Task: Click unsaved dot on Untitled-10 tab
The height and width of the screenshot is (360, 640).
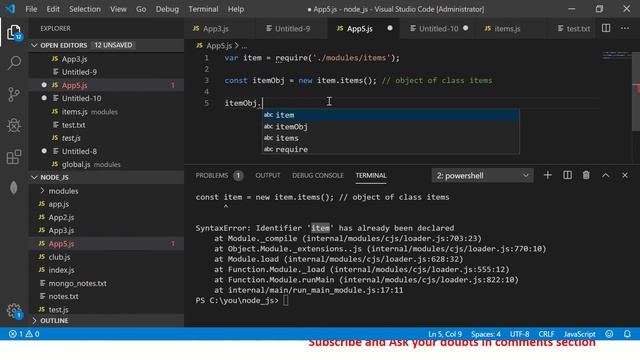Action: click(466, 28)
